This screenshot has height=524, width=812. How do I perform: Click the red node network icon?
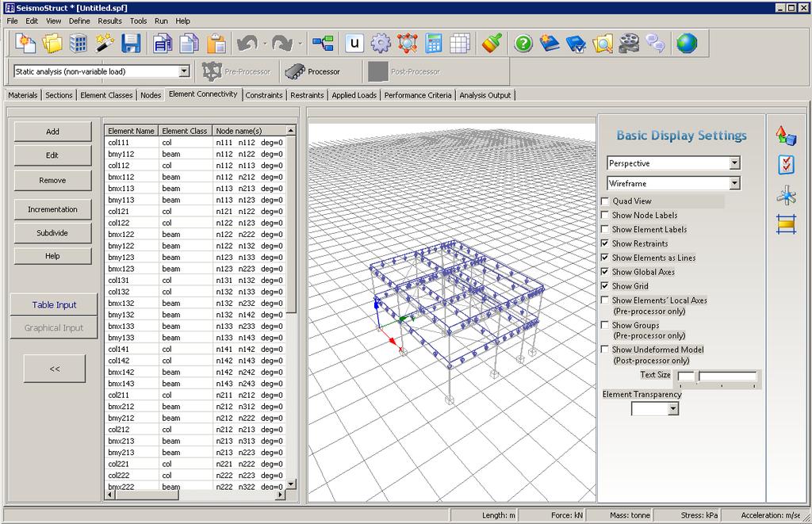[408, 43]
